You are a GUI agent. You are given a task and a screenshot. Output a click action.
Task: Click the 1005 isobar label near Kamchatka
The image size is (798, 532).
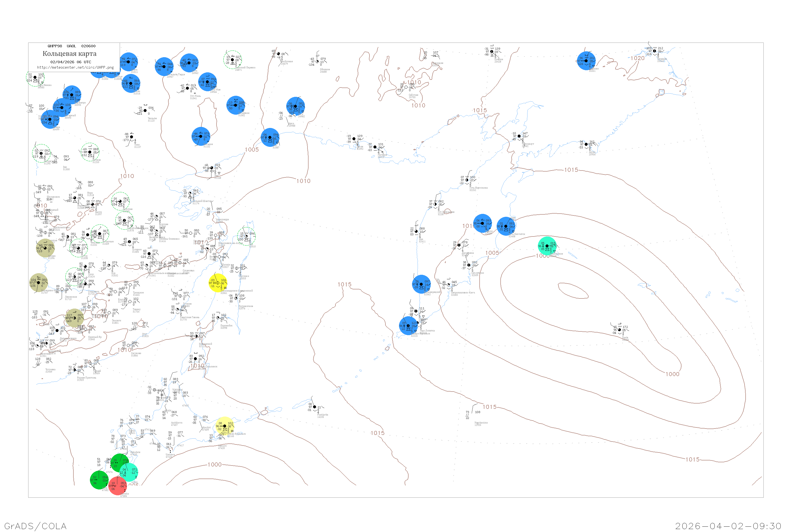pyautogui.click(x=492, y=253)
